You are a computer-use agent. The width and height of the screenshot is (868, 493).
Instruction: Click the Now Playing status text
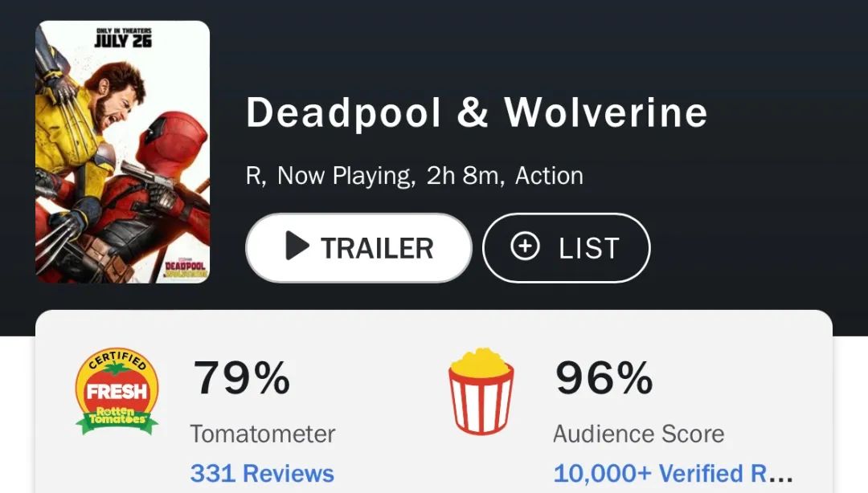[x=346, y=176]
